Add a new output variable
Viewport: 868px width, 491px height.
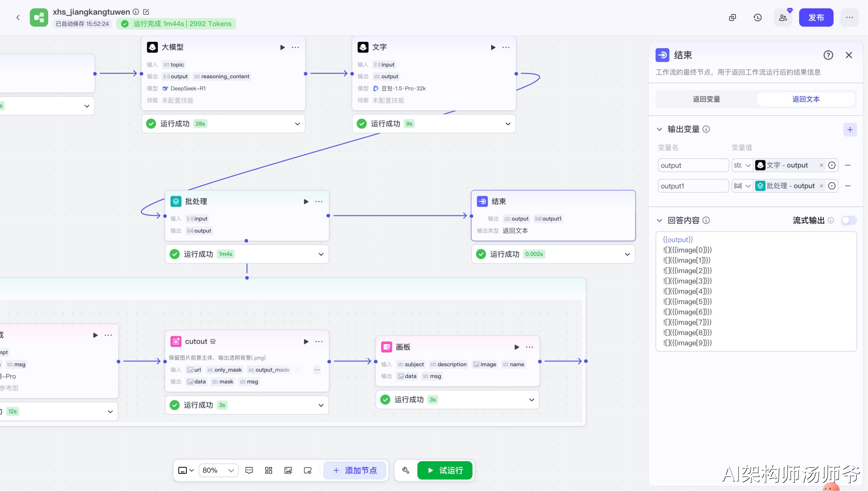click(x=850, y=130)
